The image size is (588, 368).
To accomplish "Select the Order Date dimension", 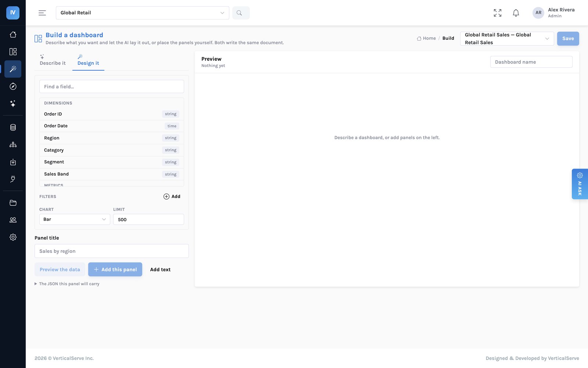I will [112, 126].
